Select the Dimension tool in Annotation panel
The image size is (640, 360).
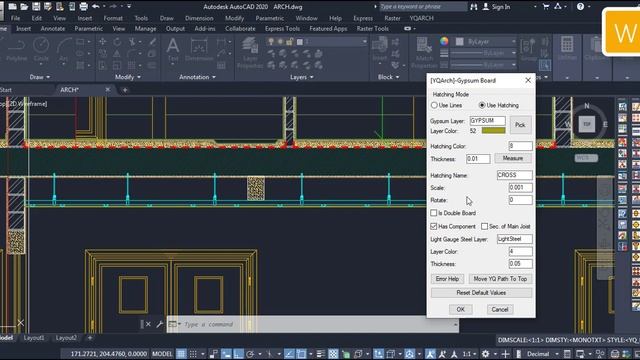pyautogui.click(x=199, y=50)
